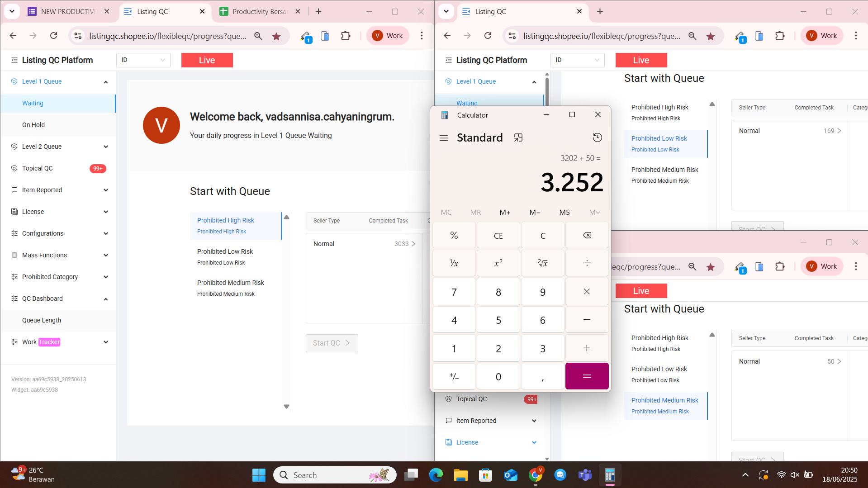Click the calculator CE key
This screenshot has width=868, height=488.
click(x=498, y=235)
